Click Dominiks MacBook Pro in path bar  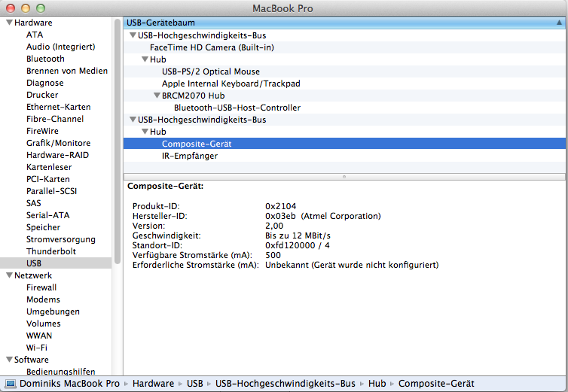click(69, 384)
